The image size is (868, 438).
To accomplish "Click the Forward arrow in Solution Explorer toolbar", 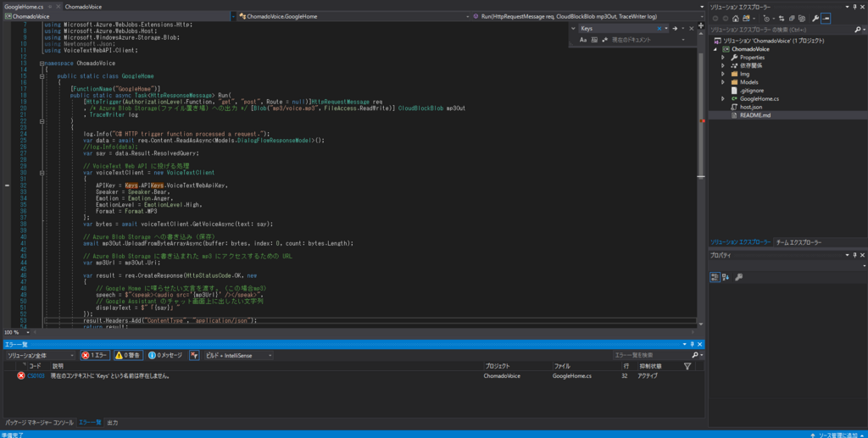I will click(x=726, y=19).
